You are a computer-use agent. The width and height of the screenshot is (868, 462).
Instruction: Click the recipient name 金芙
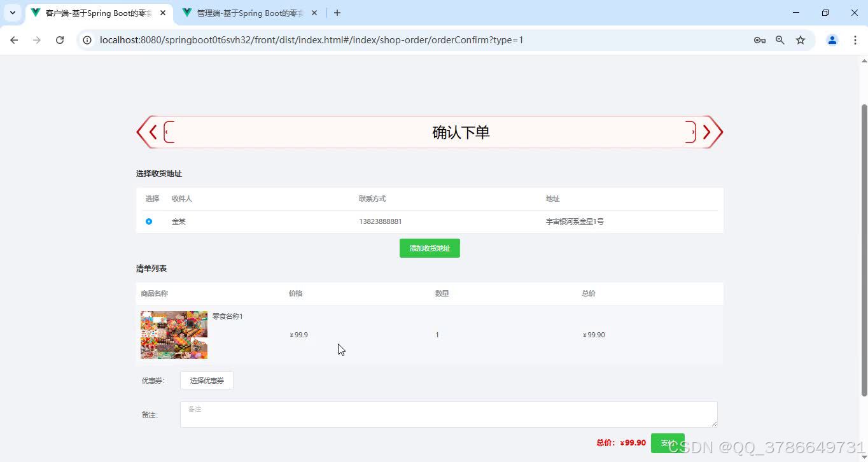coord(179,221)
